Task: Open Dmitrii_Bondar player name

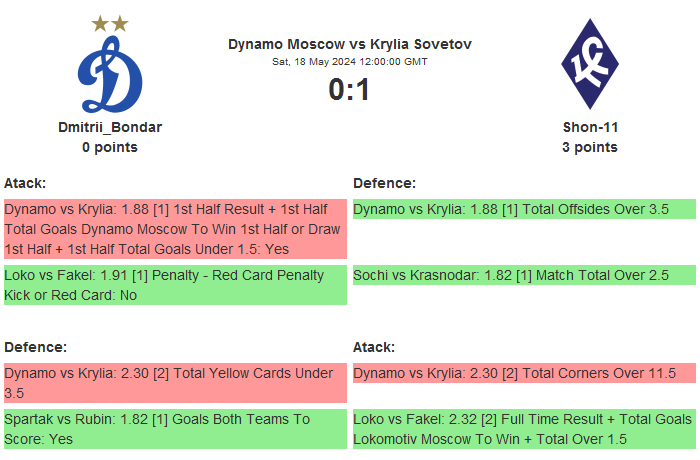Action: click(110, 127)
